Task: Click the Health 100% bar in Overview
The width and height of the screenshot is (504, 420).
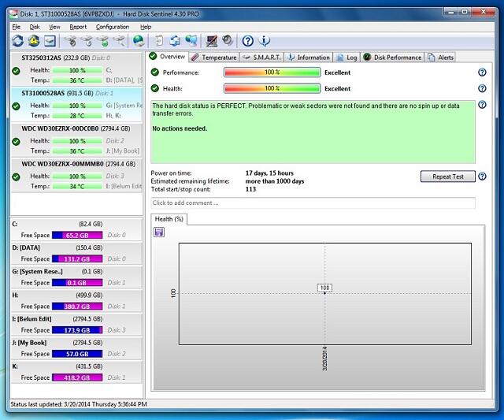Action: (272, 88)
